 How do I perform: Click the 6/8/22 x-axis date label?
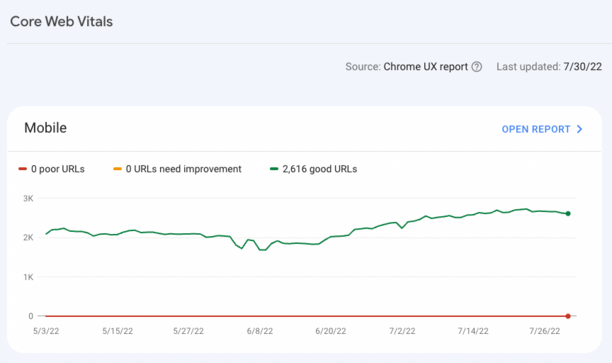click(260, 331)
